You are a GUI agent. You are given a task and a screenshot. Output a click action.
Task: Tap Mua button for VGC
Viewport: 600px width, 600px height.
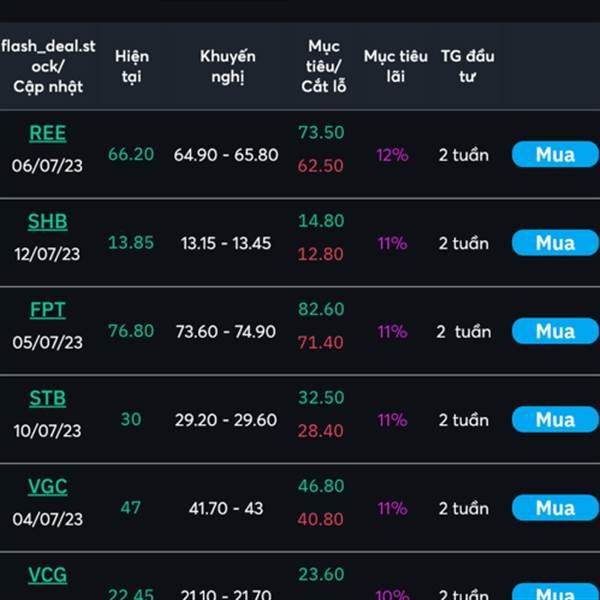click(555, 508)
